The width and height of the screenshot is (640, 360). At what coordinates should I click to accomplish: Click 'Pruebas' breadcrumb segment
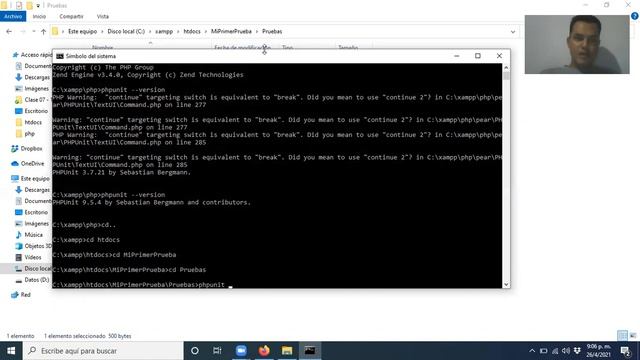coord(272,31)
